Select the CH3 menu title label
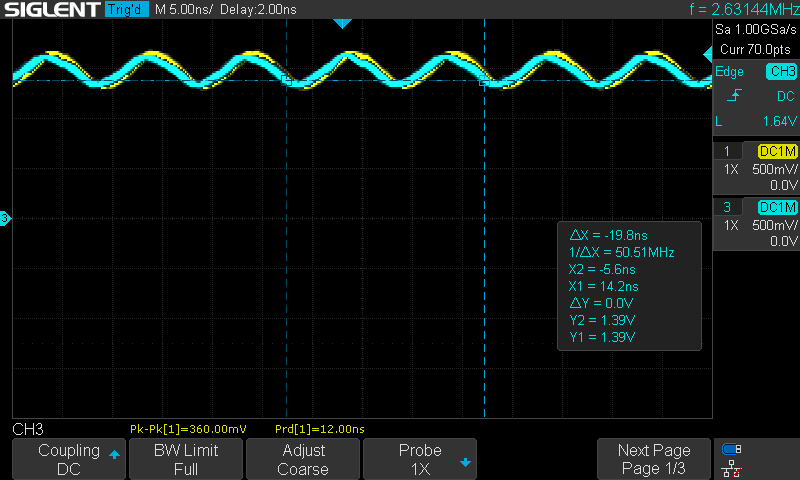 [28, 428]
